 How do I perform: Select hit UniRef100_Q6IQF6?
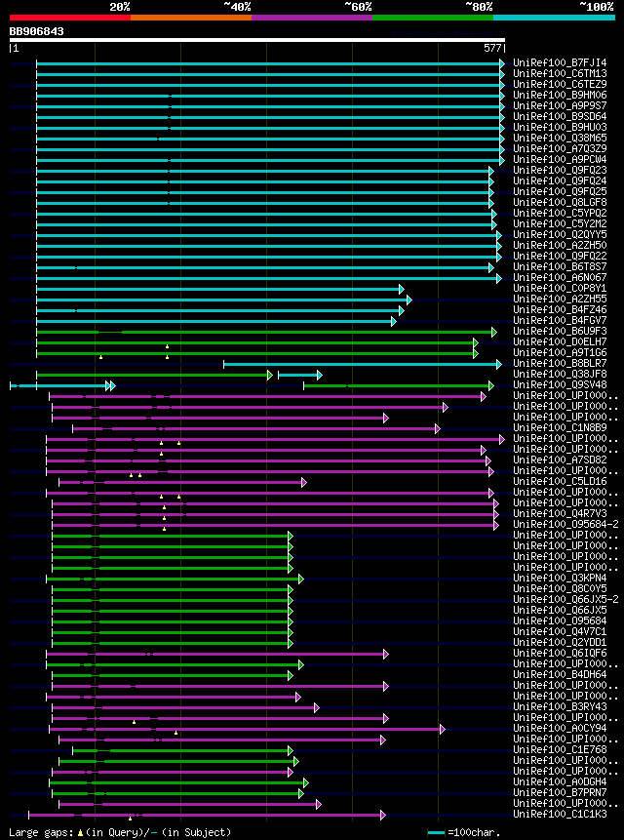pos(560,653)
